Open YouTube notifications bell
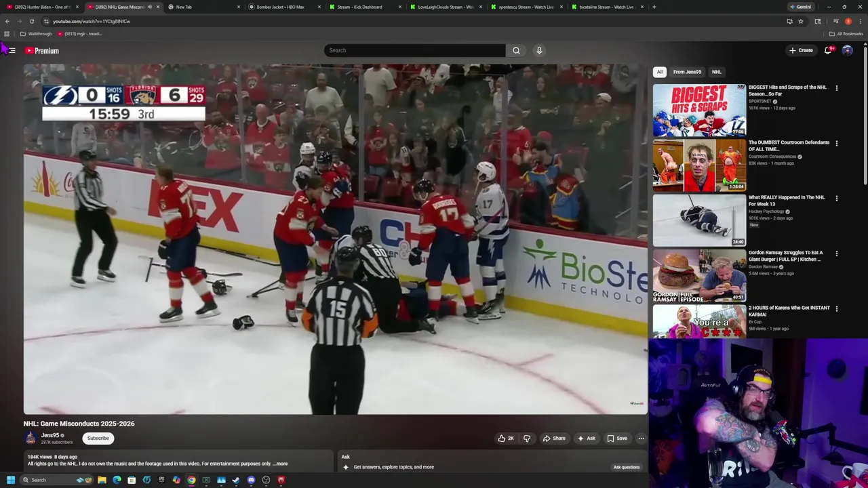 (828, 50)
